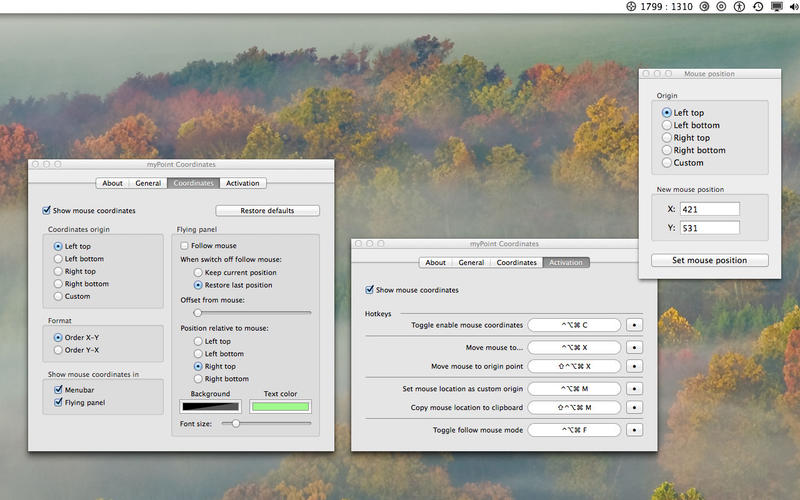Open the Time Machine menu bar icon
The height and width of the screenshot is (500, 800).
point(758,7)
